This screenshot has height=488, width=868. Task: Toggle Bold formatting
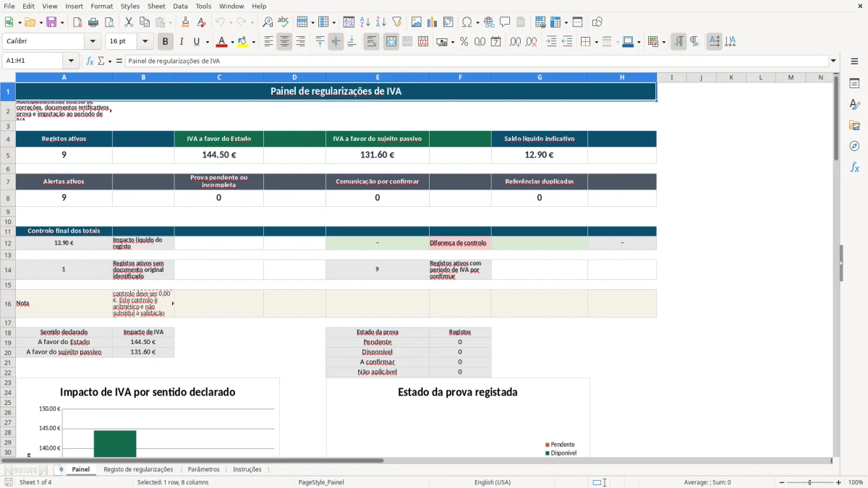tap(166, 42)
